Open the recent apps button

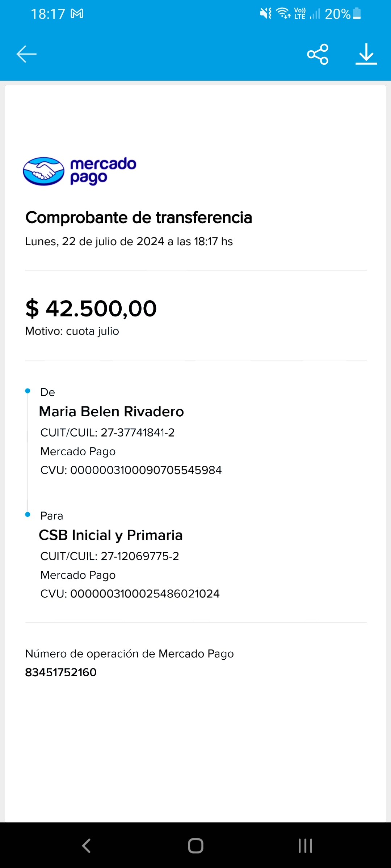tap(305, 846)
